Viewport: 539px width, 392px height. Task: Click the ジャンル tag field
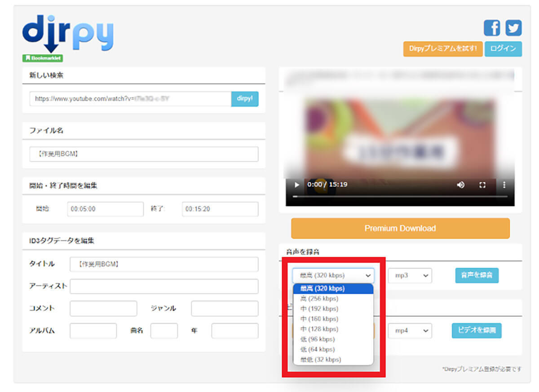225,308
